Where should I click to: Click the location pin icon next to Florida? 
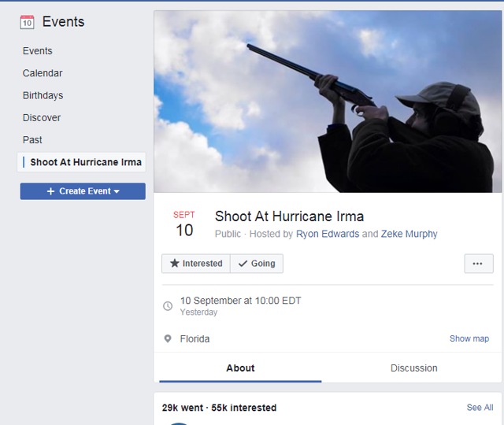tap(168, 338)
